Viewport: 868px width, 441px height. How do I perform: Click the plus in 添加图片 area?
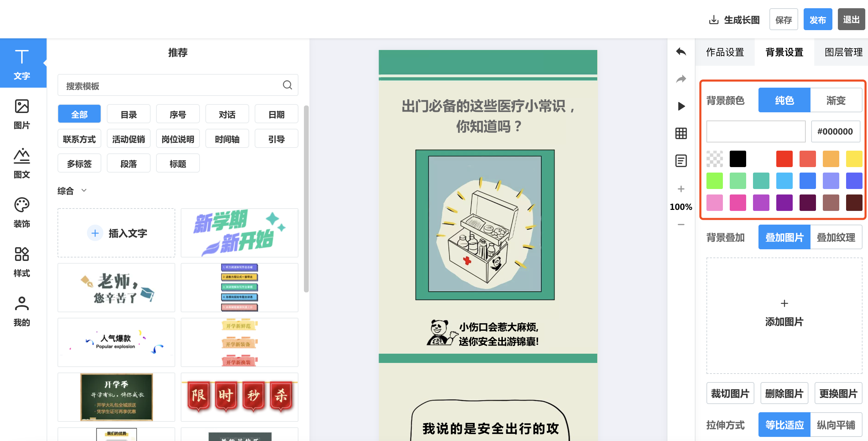[784, 303]
